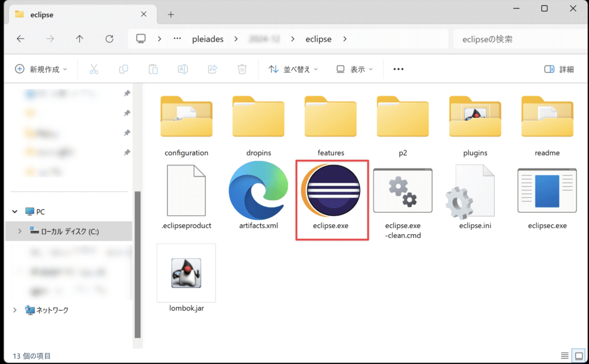Open the 新規作成 dropdown menu
Image resolution: width=589 pixels, height=364 pixels.
pyautogui.click(x=41, y=69)
